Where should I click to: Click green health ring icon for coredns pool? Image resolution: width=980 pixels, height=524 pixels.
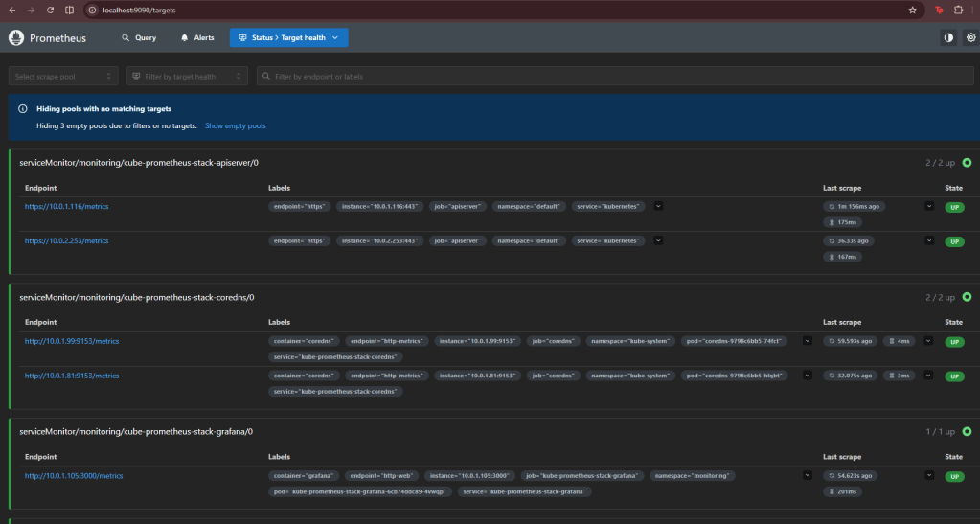[x=967, y=297]
